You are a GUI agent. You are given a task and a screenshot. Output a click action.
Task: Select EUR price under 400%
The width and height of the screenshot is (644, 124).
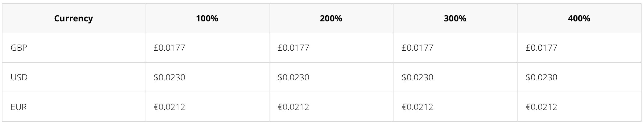[542, 107]
